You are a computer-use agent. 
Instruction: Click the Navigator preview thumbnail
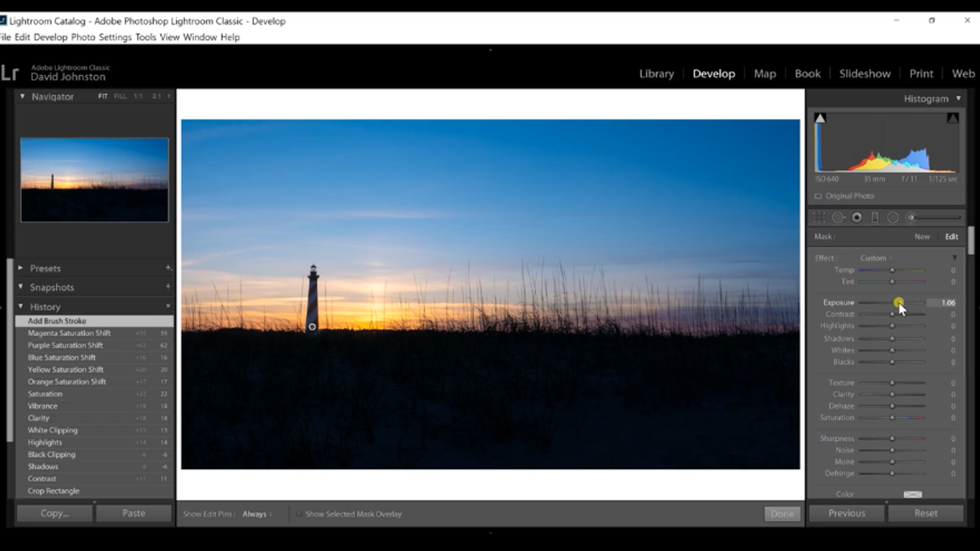point(94,180)
